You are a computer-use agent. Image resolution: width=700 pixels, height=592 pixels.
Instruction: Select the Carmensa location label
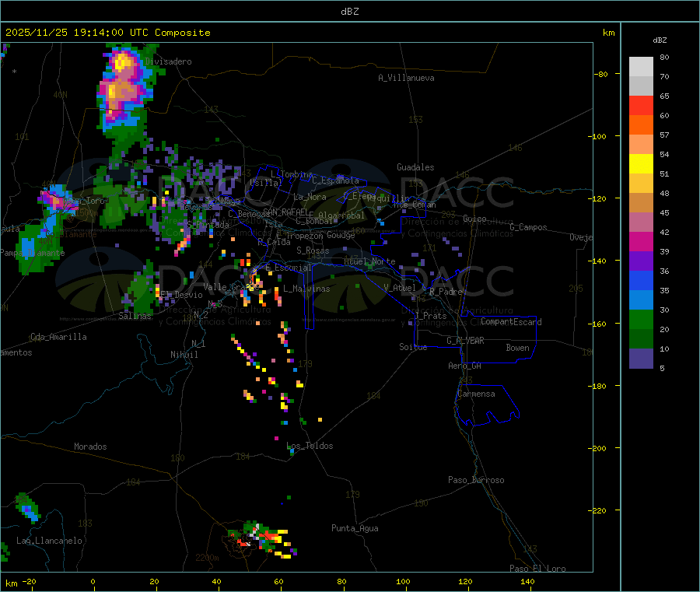click(476, 394)
